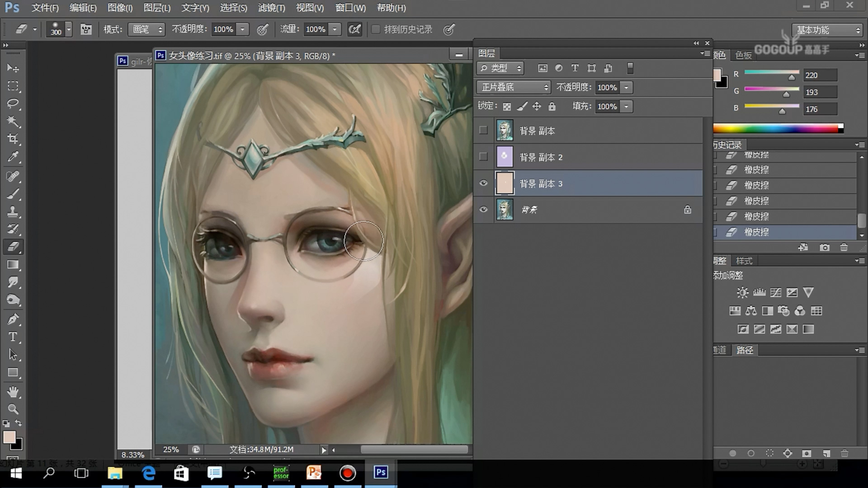The width and height of the screenshot is (868, 488).
Task: Show the 背景 副本 layer
Action: coord(483,131)
